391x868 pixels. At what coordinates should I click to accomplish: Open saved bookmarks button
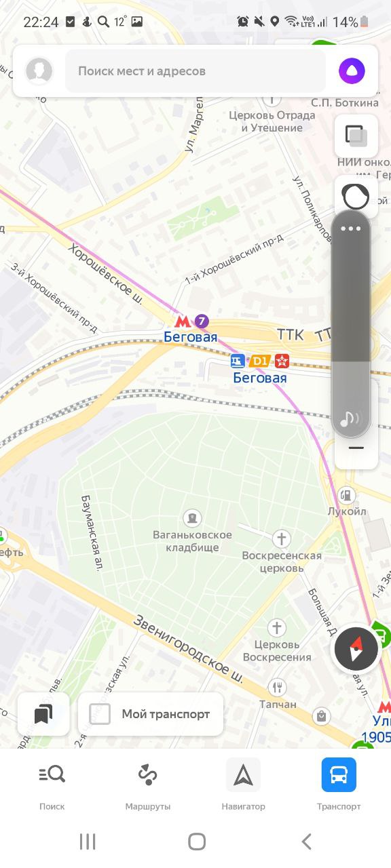pos(43,713)
